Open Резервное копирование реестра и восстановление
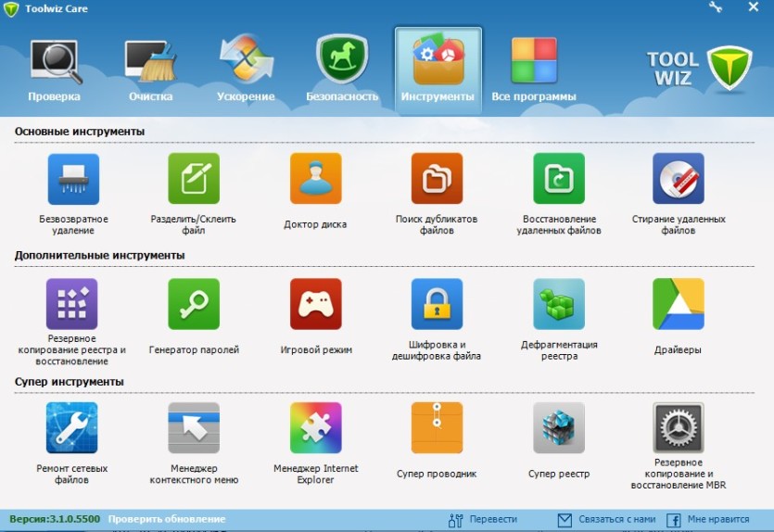 72,304
